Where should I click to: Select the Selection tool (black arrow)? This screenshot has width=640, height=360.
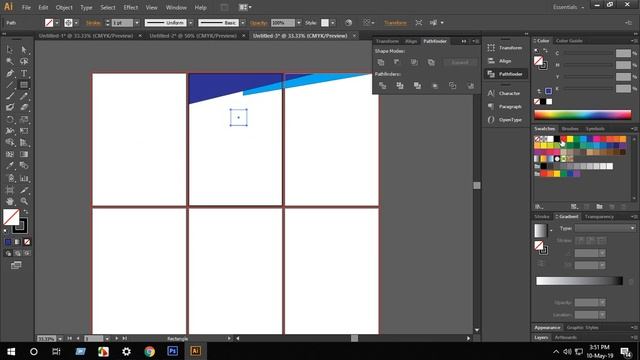pos(10,50)
